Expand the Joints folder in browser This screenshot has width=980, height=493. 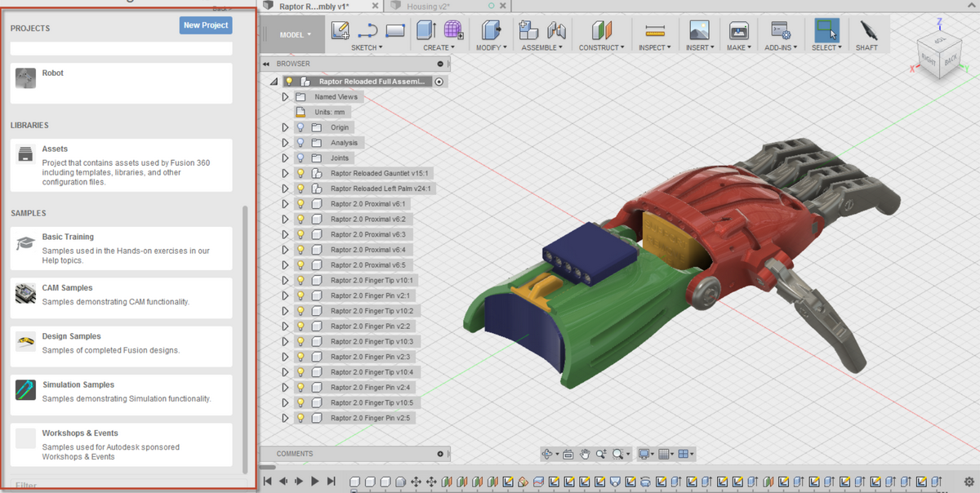pyautogui.click(x=284, y=158)
